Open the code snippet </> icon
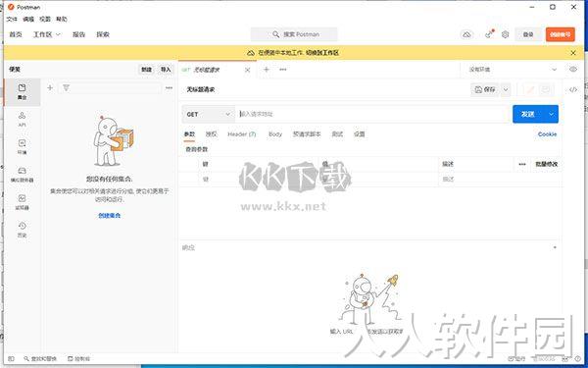The width and height of the screenshot is (588, 368). (573, 89)
